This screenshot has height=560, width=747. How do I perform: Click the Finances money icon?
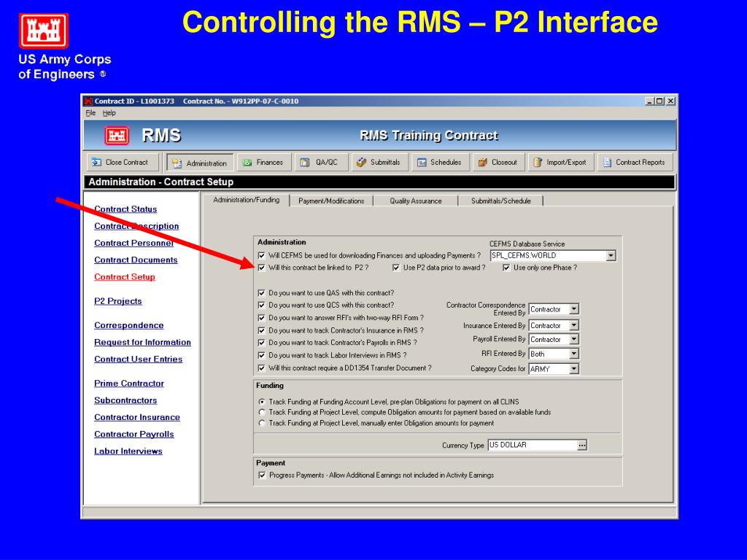click(247, 163)
